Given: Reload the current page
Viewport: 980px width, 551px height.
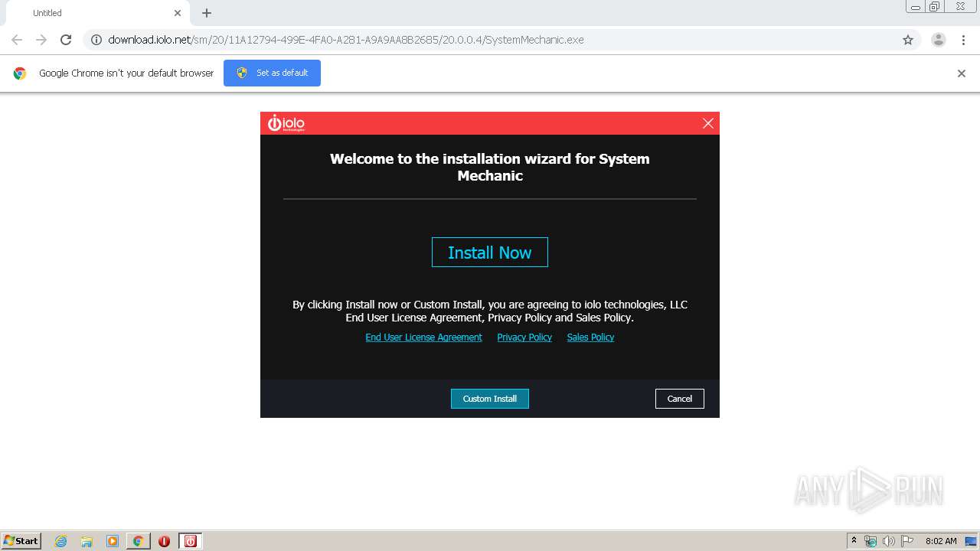Looking at the screenshot, I should pos(66,40).
